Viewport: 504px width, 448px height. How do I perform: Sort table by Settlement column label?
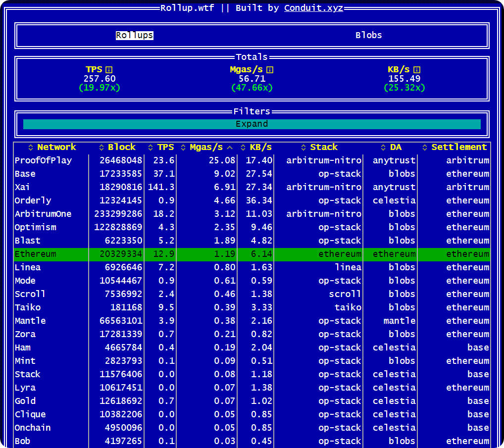[x=459, y=147]
